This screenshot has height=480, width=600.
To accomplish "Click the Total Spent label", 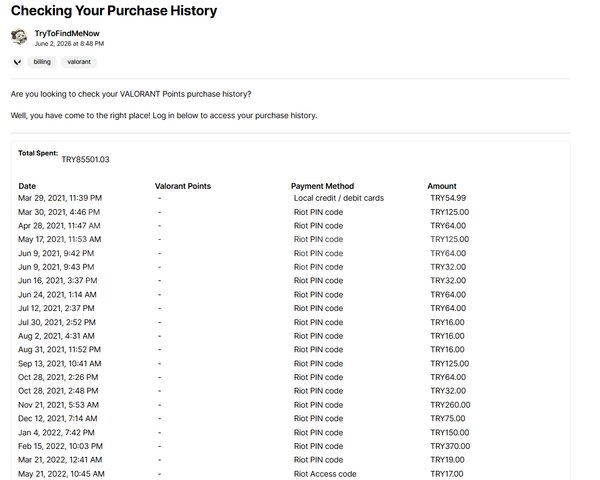I will coord(38,153).
